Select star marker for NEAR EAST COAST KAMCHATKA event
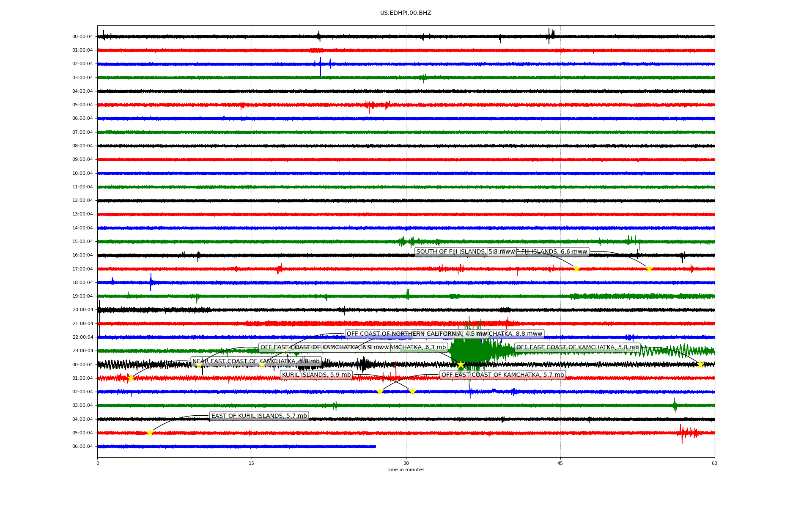Screen dimensions: 812x508 [131, 378]
